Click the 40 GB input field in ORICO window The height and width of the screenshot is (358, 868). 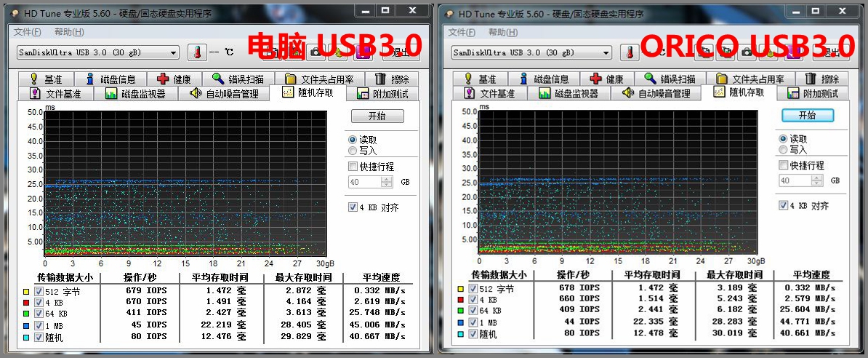click(795, 180)
